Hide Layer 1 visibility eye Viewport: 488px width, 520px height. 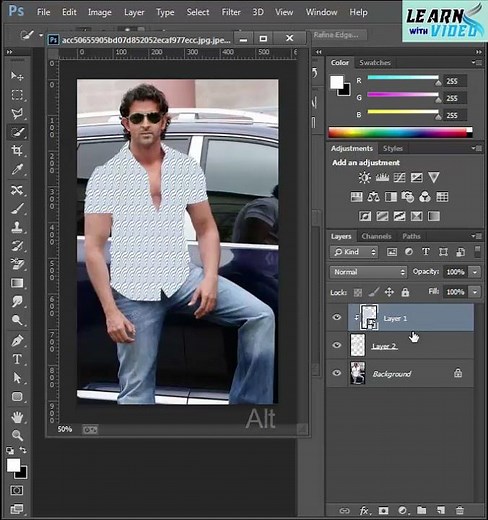[x=337, y=317]
